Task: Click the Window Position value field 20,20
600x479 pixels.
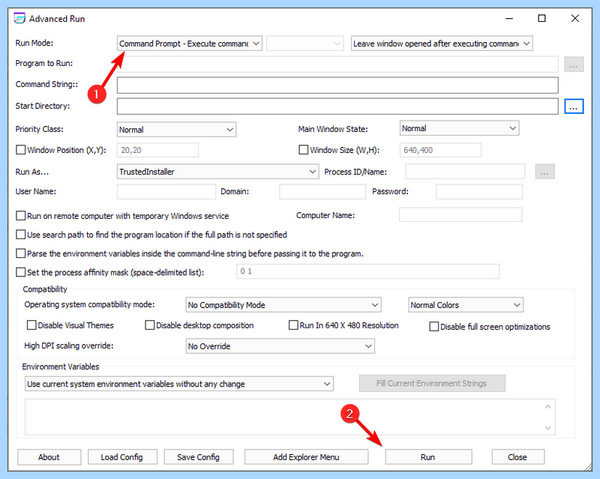Action: tap(158, 150)
